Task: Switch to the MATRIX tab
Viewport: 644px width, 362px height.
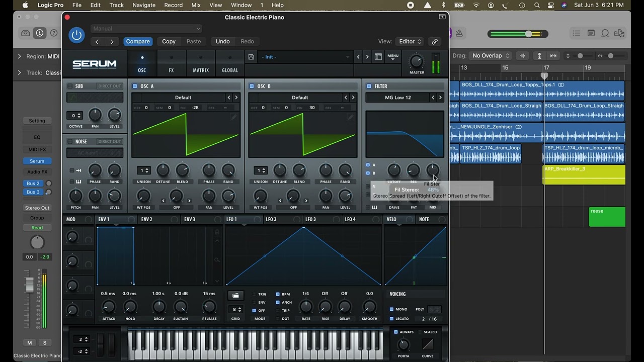Action: click(x=201, y=64)
